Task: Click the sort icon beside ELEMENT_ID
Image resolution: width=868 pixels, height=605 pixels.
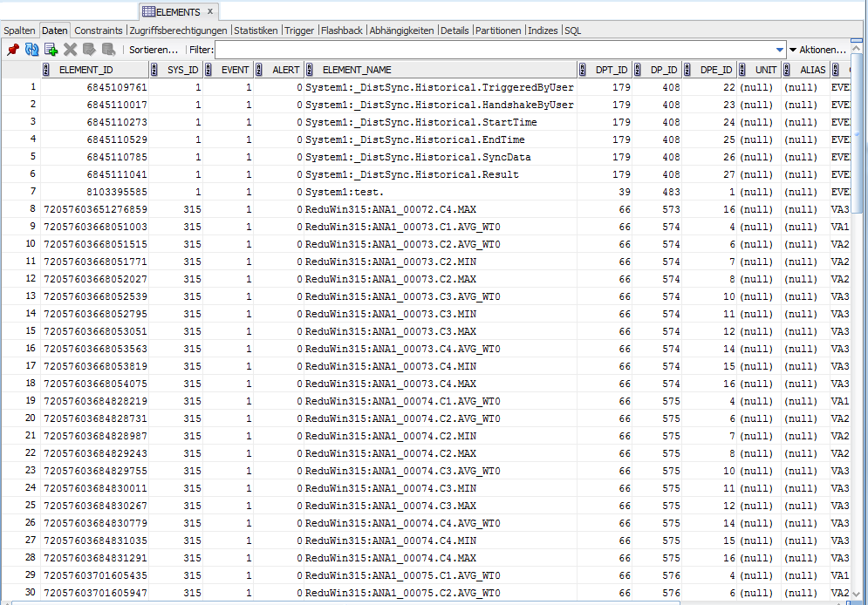Action: [x=46, y=70]
